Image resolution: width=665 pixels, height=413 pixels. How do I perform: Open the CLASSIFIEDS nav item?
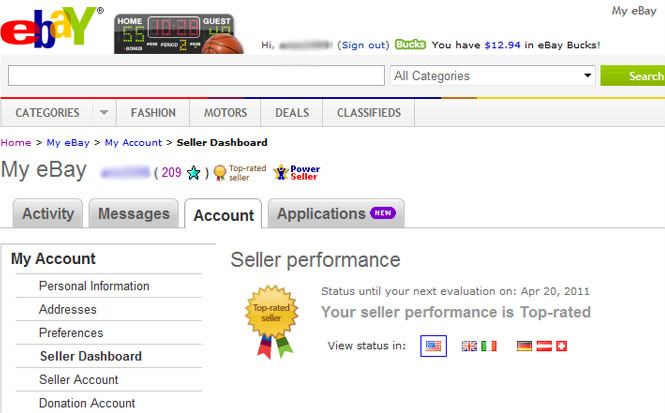click(x=369, y=113)
